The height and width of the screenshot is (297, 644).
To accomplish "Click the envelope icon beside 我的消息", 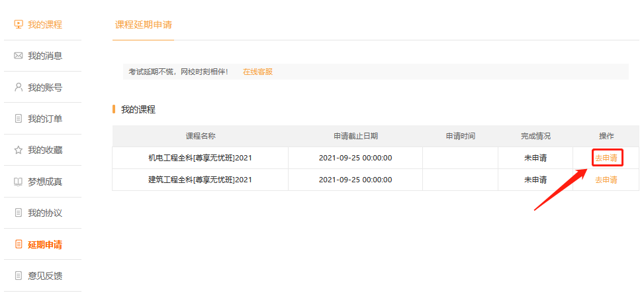I will pyautogui.click(x=19, y=56).
